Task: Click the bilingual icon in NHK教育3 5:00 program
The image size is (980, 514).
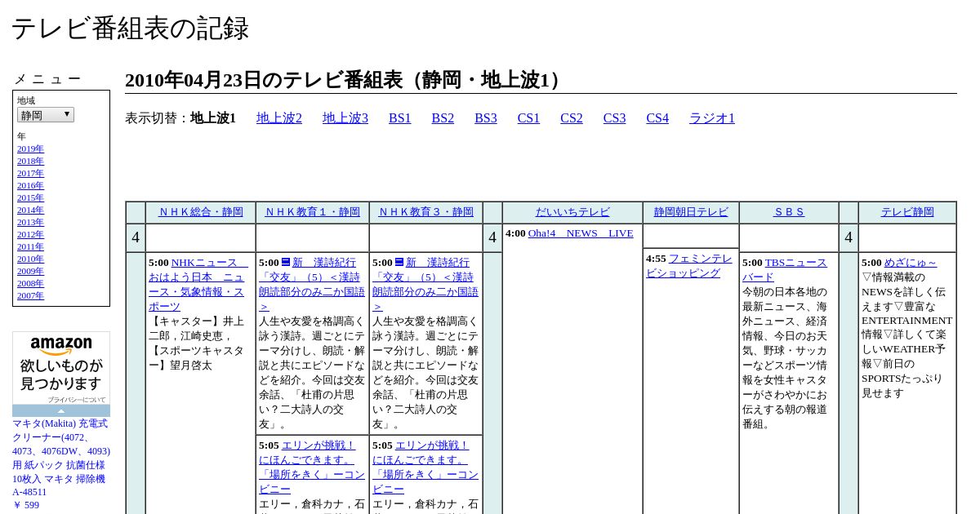Action: [x=399, y=262]
